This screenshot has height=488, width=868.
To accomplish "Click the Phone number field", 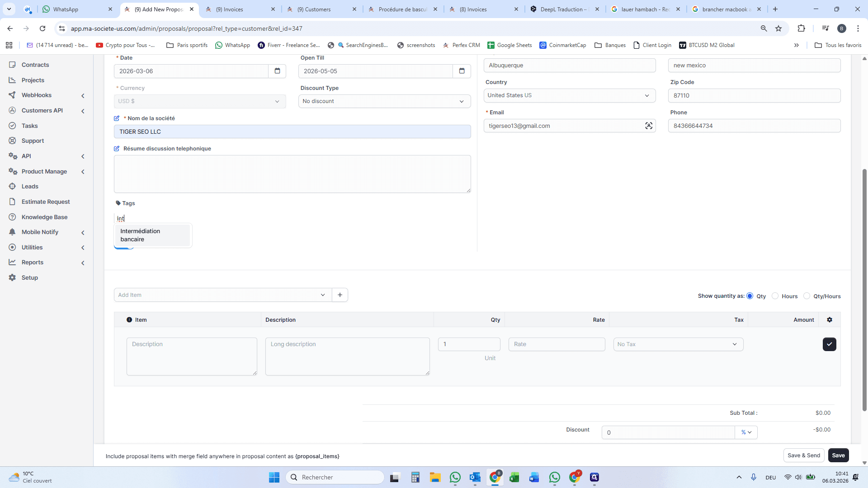I will 754,126.
